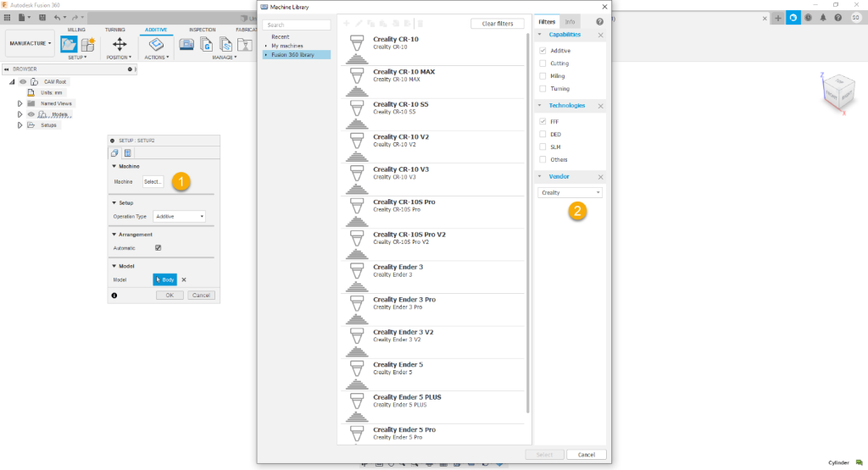Screen dimensions: 868x470
Task: Collapse the Technologies filter section
Action: (540, 105)
